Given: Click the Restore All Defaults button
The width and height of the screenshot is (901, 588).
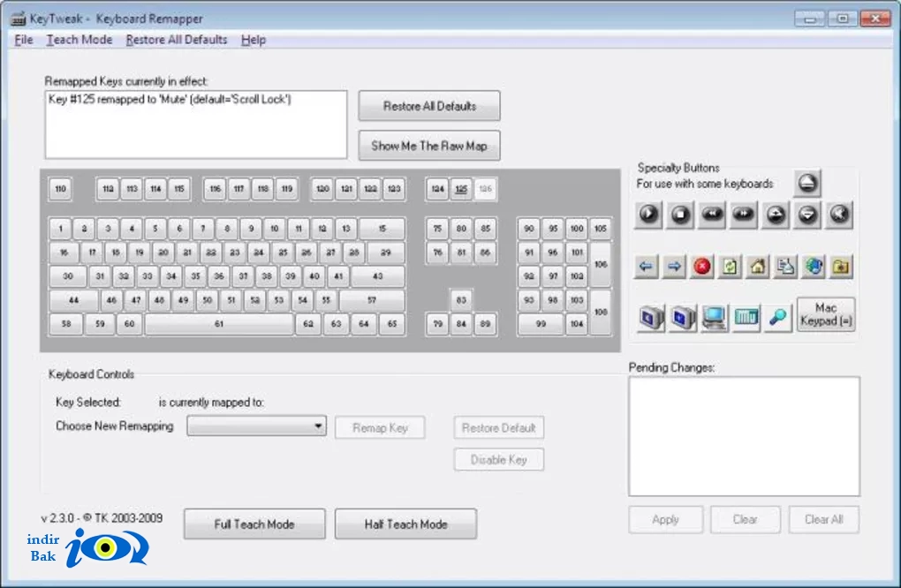Looking at the screenshot, I should [x=429, y=106].
